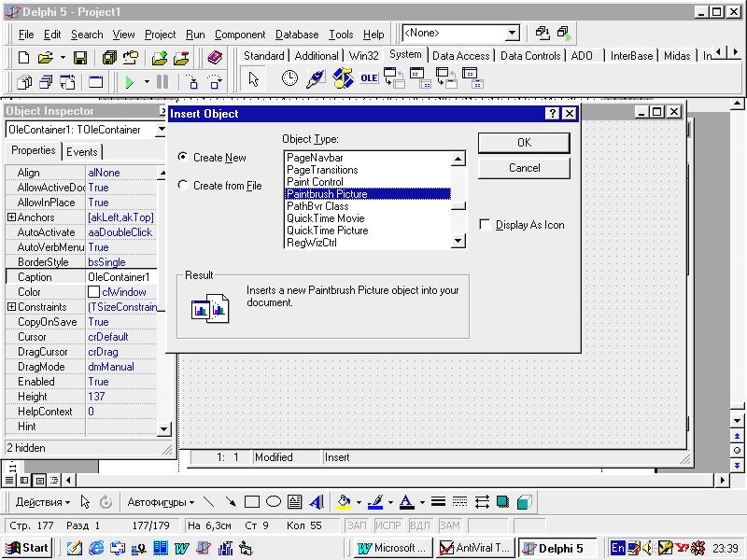Click Cancel in Insert Object dialog
This screenshot has width=747, height=560.
pos(524,168)
